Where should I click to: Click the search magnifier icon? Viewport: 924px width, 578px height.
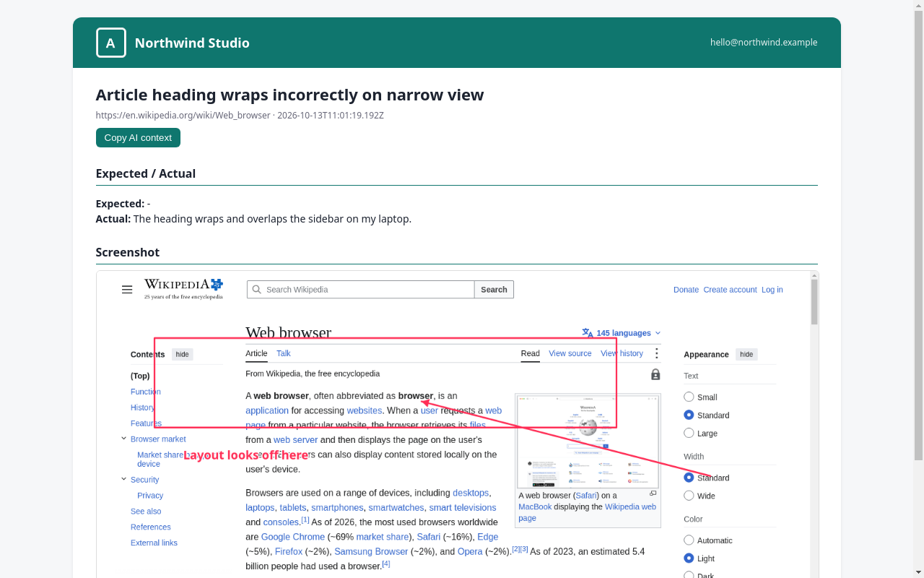point(256,290)
